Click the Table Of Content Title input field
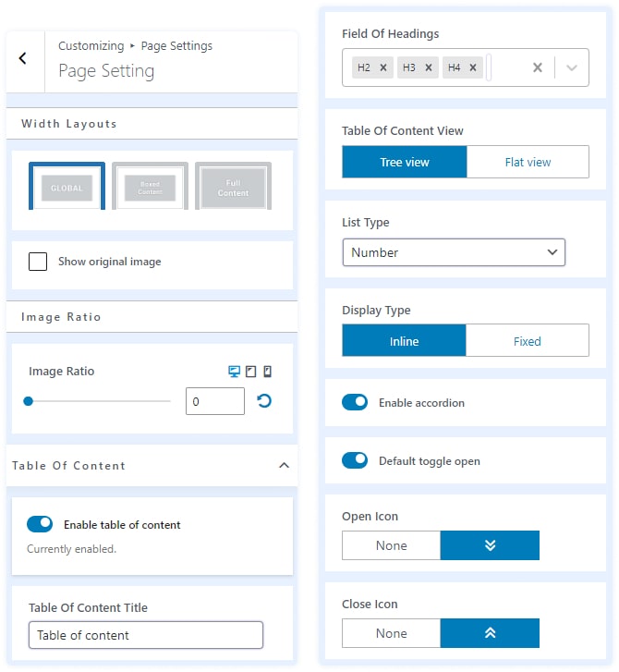The height and width of the screenshot is (672, 619). click(146, 635)
